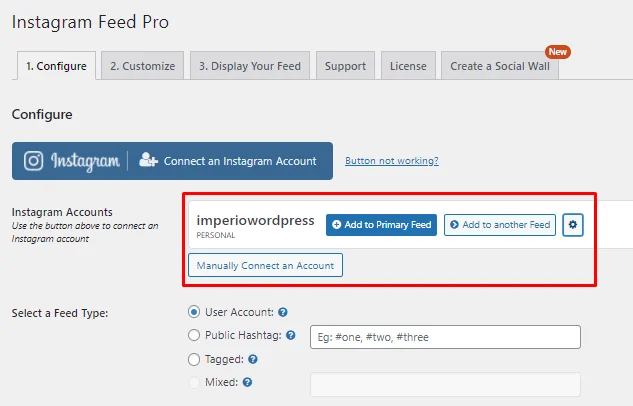Click the Button not working? link
Viewport: 633px width, 406px height.
point(392,161)
